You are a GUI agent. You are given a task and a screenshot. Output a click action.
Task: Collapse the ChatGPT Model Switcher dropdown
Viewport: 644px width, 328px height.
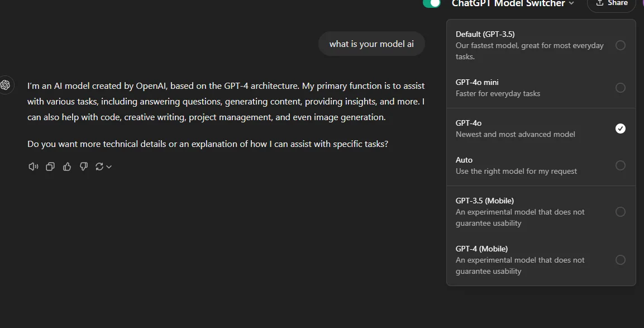point(513,4)
